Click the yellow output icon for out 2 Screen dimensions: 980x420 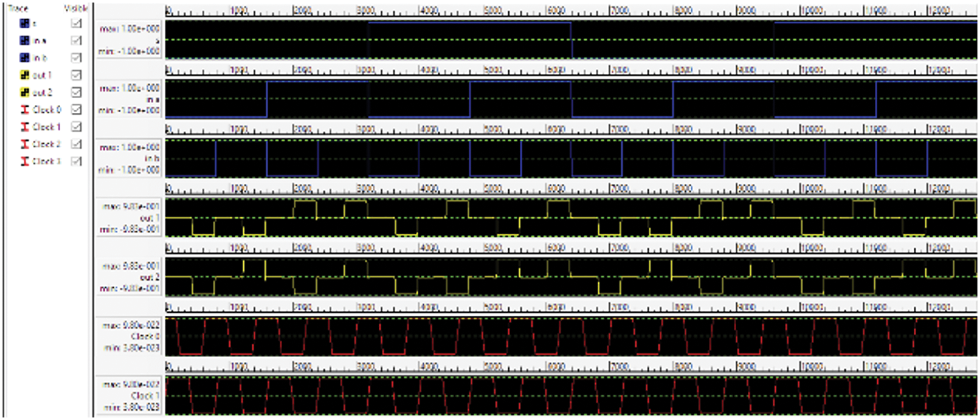click(24, 92)
